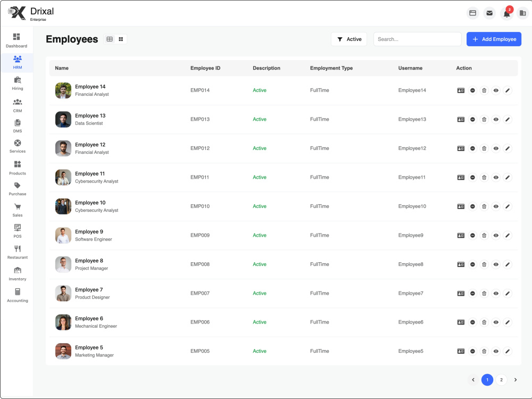The image size is (532, 399).
Task: Select pagination page 1
Action: pos(487,380)
